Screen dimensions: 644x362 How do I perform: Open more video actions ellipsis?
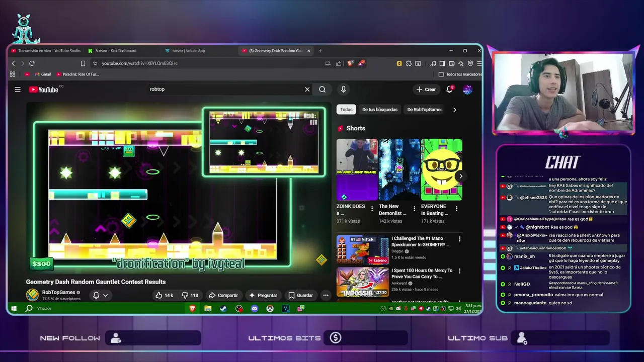326,295
